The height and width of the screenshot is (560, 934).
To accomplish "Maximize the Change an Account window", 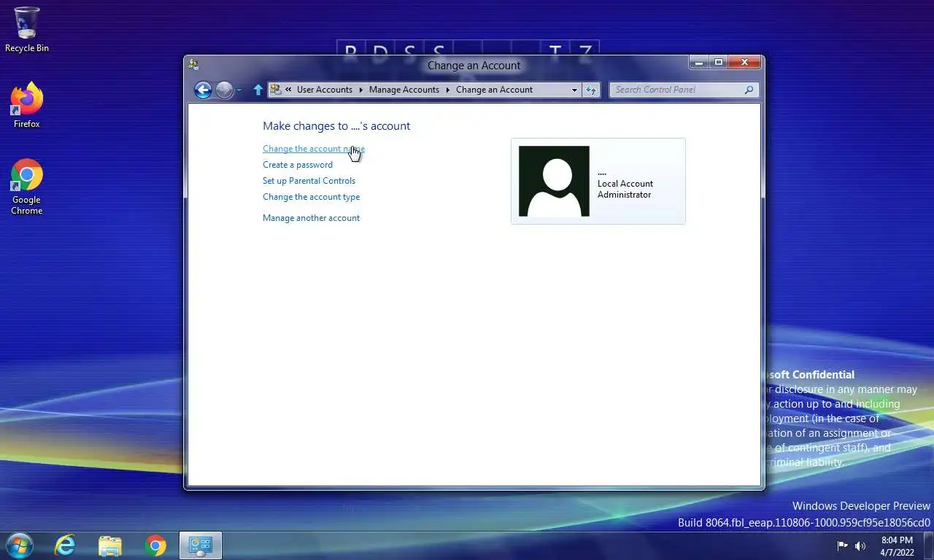I will click(x=718, y=63).
